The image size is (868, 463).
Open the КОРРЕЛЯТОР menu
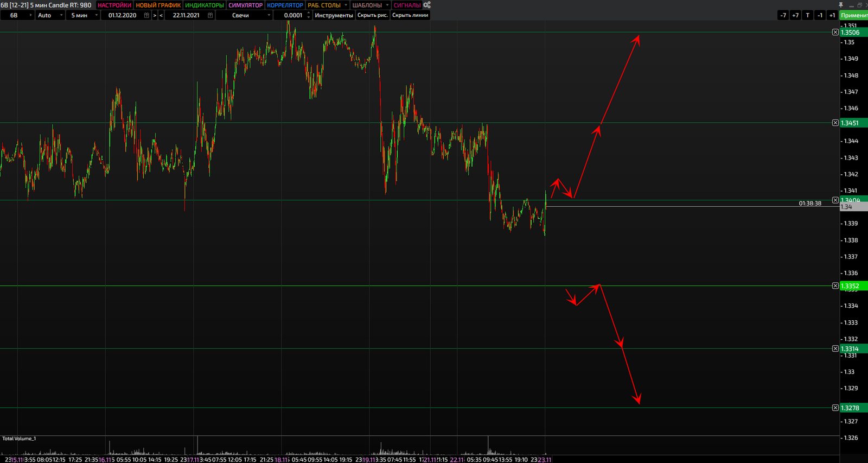285,5
